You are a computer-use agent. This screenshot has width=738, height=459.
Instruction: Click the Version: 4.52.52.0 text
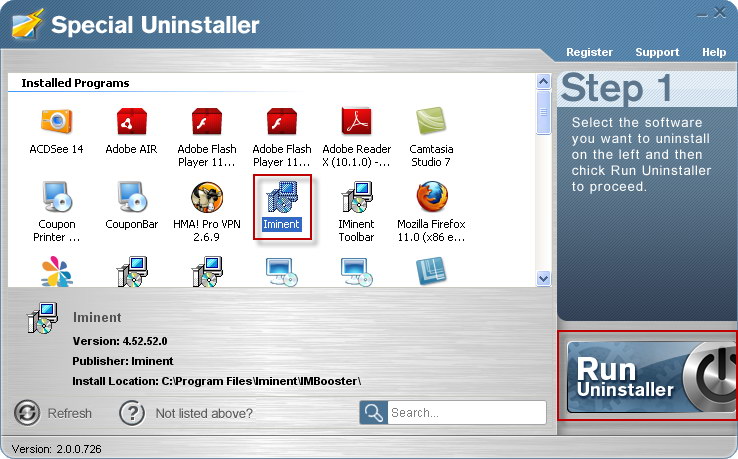pos(120,341)
